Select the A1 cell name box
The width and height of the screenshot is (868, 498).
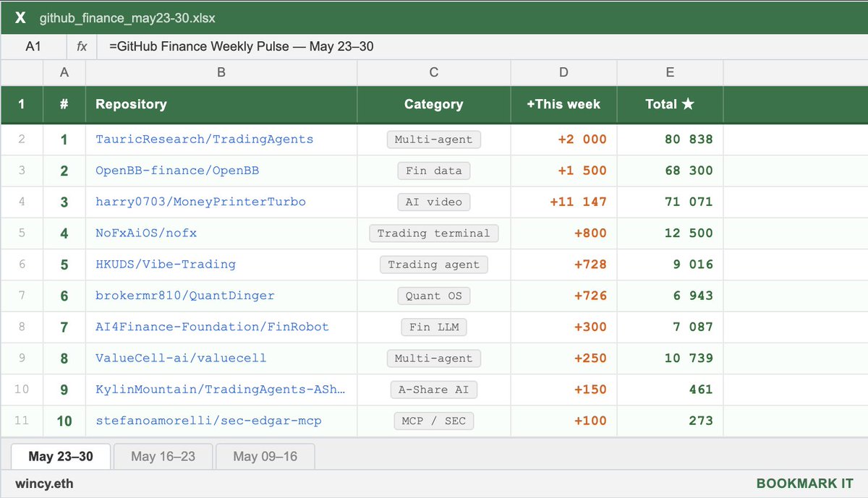[33, 46]
